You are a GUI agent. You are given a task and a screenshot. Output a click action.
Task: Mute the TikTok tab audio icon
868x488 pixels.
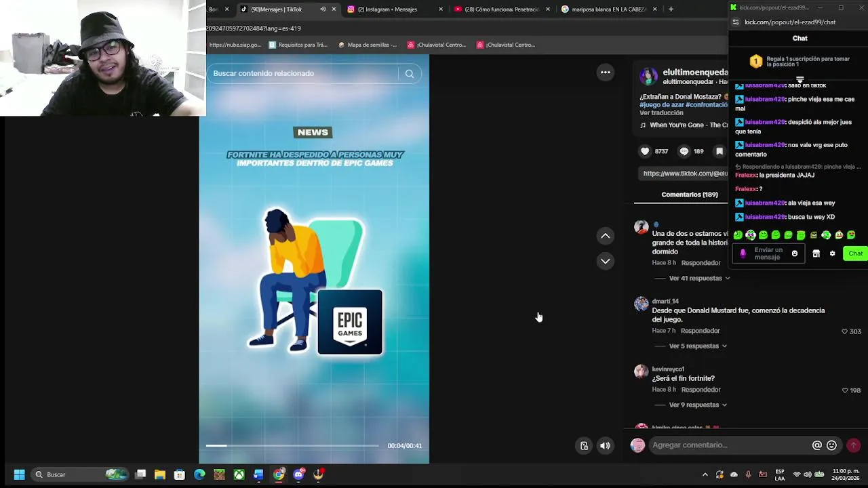point(323,9)
